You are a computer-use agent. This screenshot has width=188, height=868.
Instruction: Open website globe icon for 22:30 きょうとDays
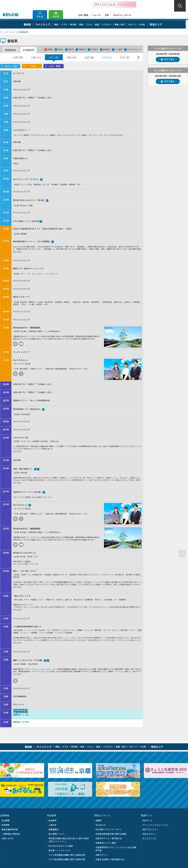coord(15,519)
